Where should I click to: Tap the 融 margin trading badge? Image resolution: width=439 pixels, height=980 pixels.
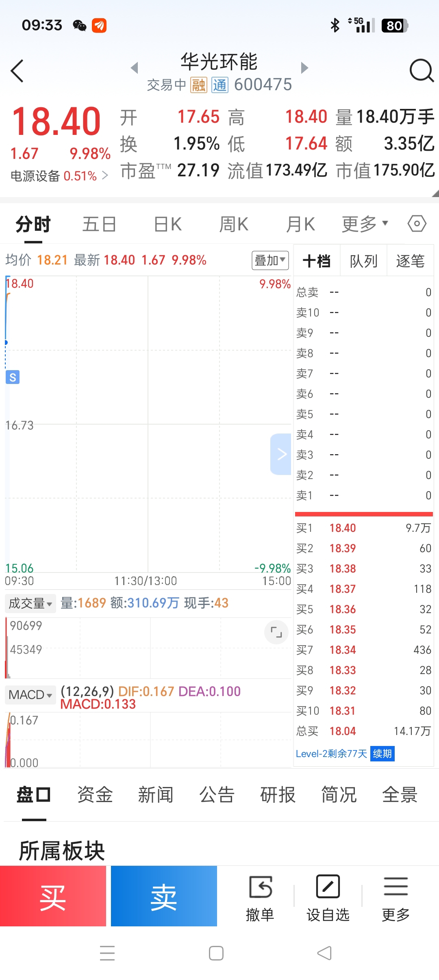[199, 85]
